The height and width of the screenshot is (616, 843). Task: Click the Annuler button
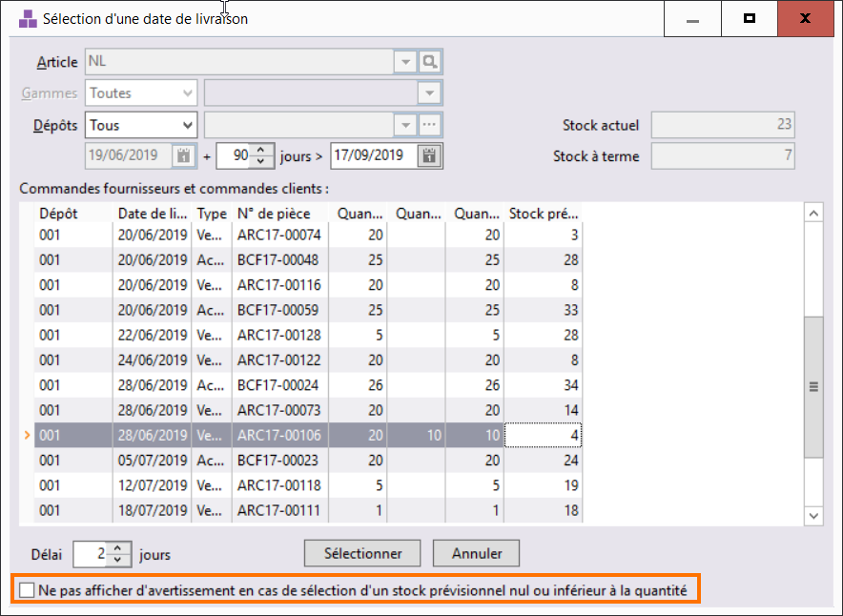pos(477,553)
